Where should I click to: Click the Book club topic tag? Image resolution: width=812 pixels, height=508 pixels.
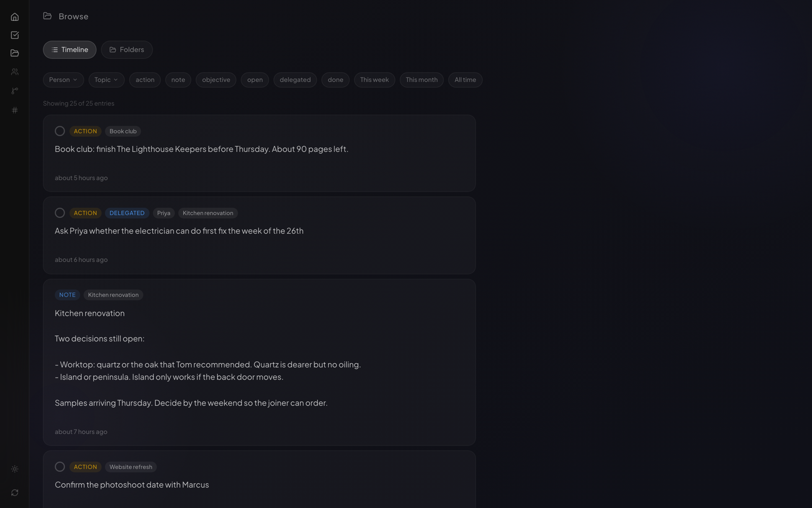[x=123, y=131]
